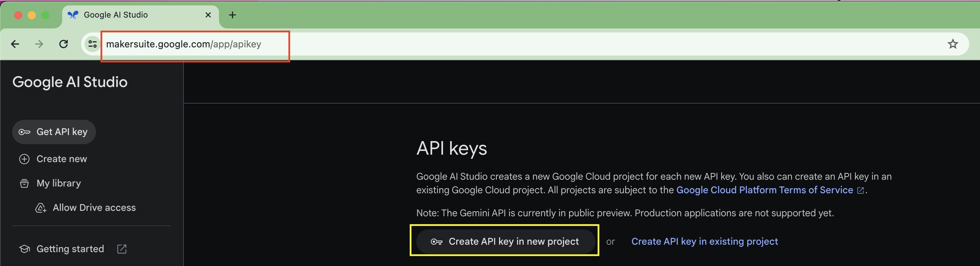Open My library in the sidebar
This screenshot has height=266, width=980.
click(58, 183)
